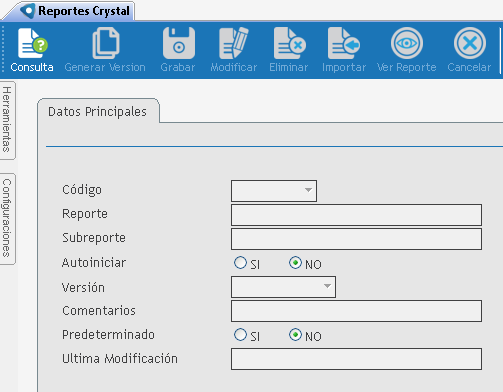503x392 pixels.
Task: Click the Importar document icon
Action: click(x=344, y=43)
